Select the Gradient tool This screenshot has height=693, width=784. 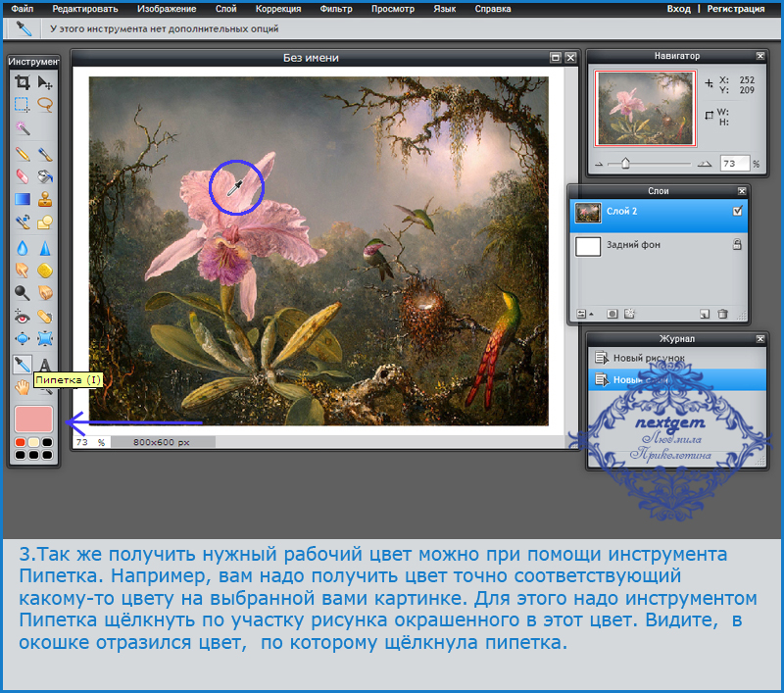click(22, 199)
